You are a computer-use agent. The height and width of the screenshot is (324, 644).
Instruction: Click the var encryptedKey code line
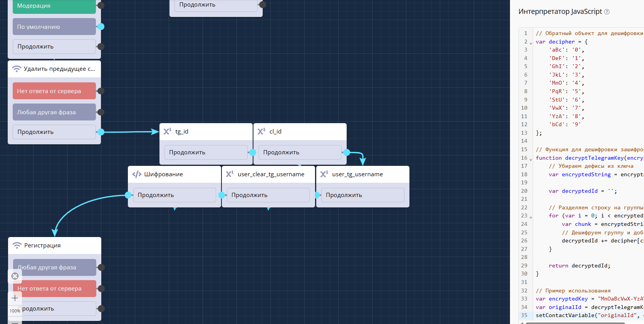tap(590, 299)
